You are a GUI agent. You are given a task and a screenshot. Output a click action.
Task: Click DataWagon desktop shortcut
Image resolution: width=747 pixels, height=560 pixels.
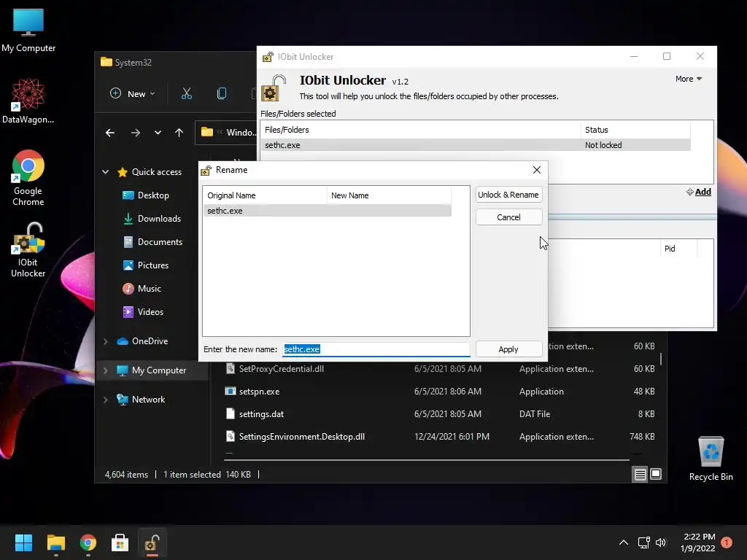28,101
